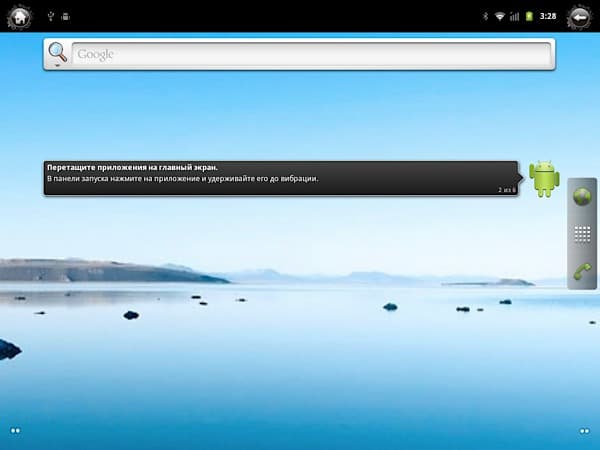
Task: Click the magnifier search icon
Action: 58,52
